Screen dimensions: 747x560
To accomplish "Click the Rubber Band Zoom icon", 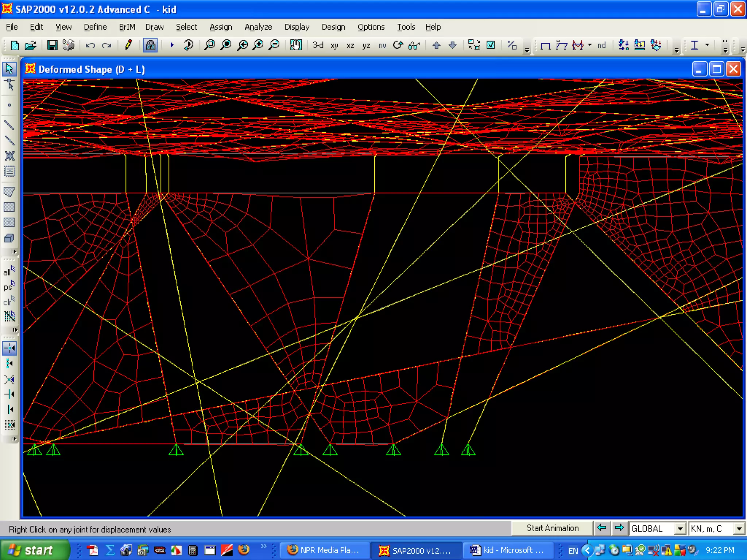I will 210,45.
